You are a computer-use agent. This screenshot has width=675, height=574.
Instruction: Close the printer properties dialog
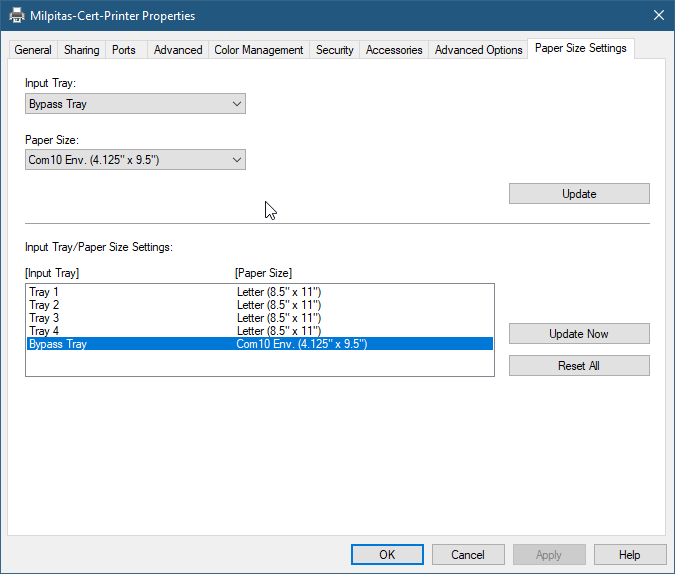[x=658, y=16]
